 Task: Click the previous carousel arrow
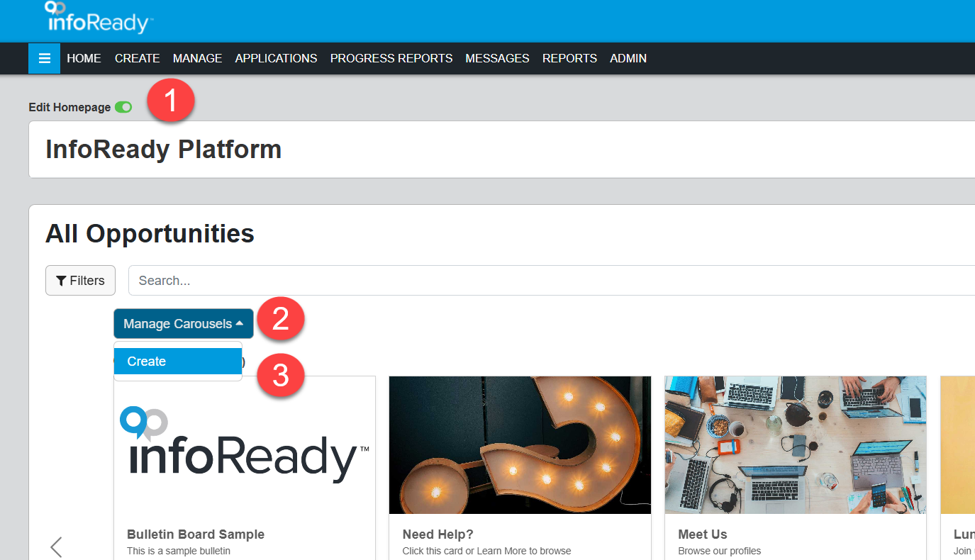click(x=56, y=547)
